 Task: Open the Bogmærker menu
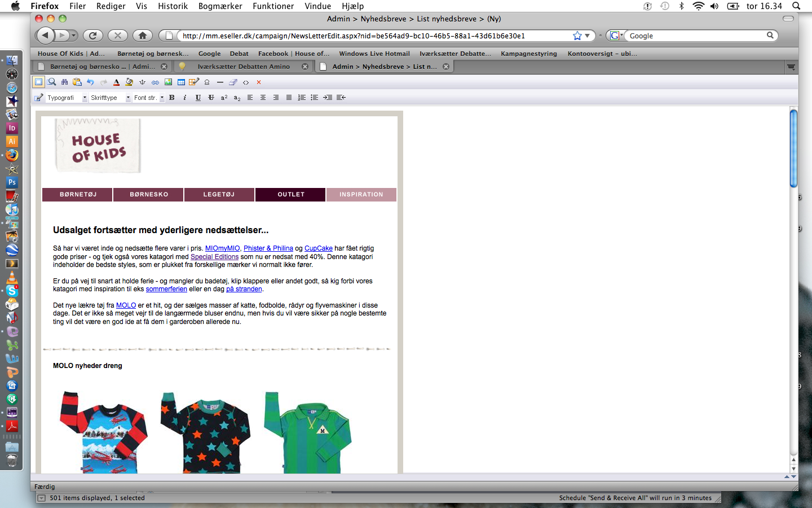pyautogui.click(x=220, y=6)
